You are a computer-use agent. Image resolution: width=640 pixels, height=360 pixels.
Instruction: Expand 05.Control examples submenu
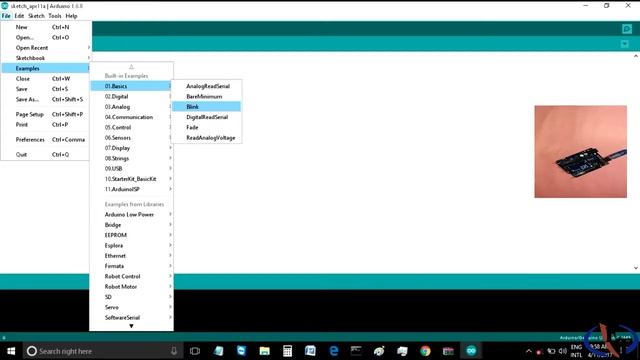pyautogui.click(x=131, y=127)
